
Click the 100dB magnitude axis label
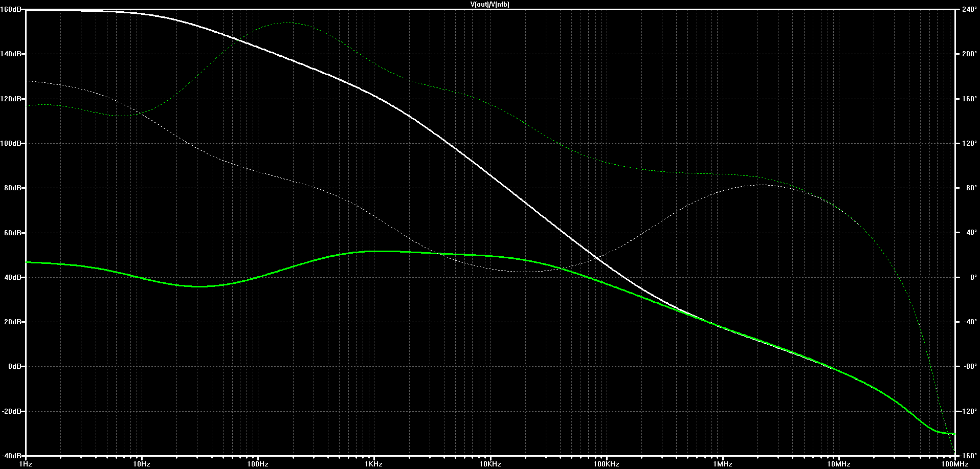pyautogui.click(x=11, y=143)
